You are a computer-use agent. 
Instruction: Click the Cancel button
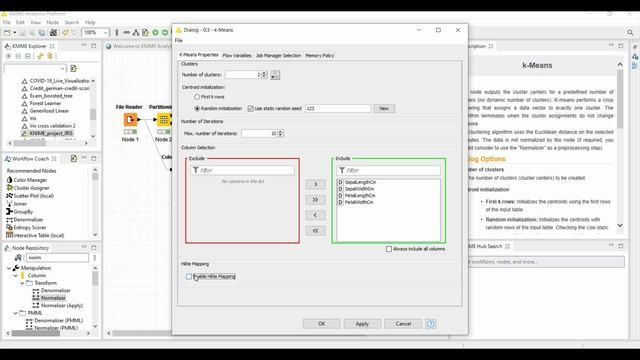403,324
